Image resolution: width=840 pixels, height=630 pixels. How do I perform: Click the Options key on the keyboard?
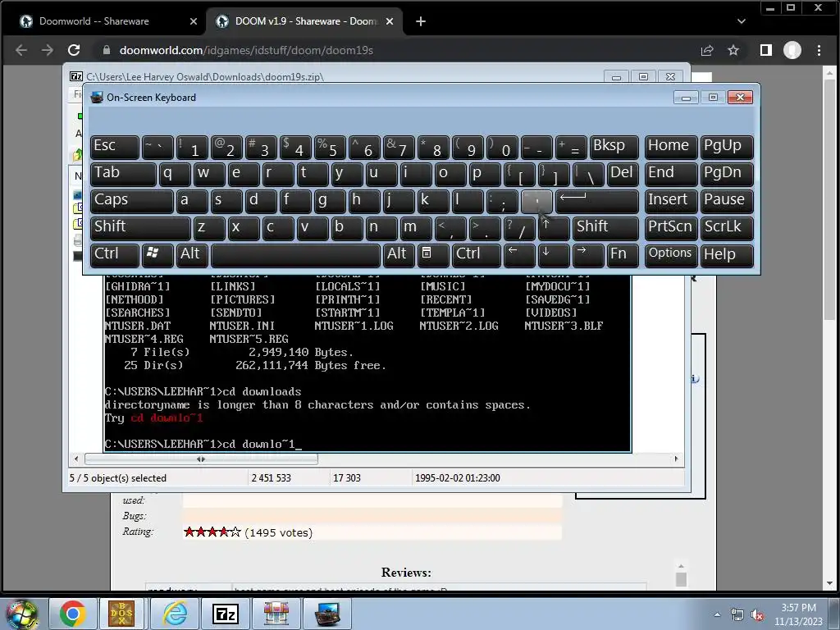coord(671,254)
